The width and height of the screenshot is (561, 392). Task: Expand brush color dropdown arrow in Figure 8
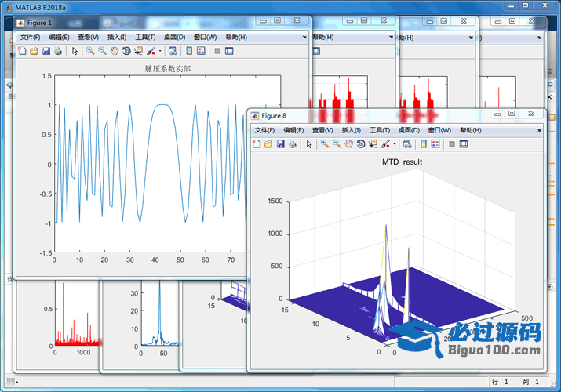[x=395, y=144]
